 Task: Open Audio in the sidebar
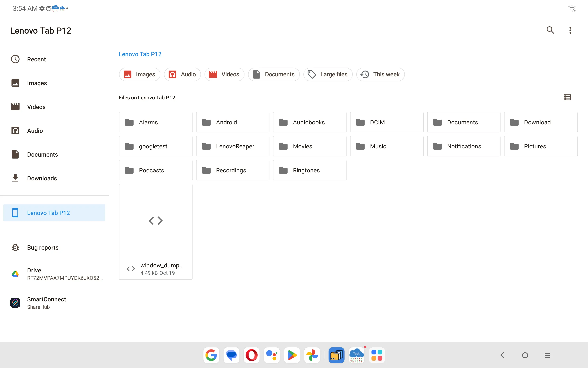(x=54, y=131)
